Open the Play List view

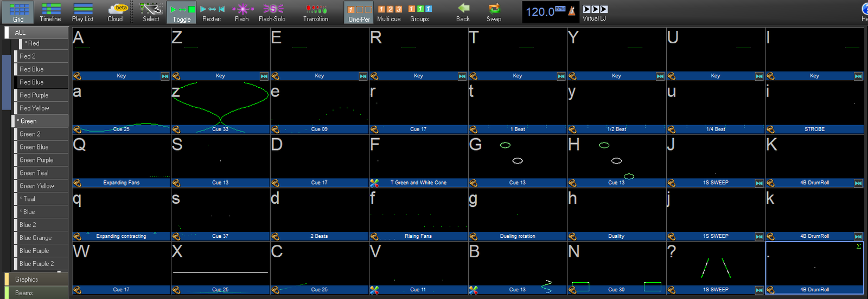click(x=82, y=12)
